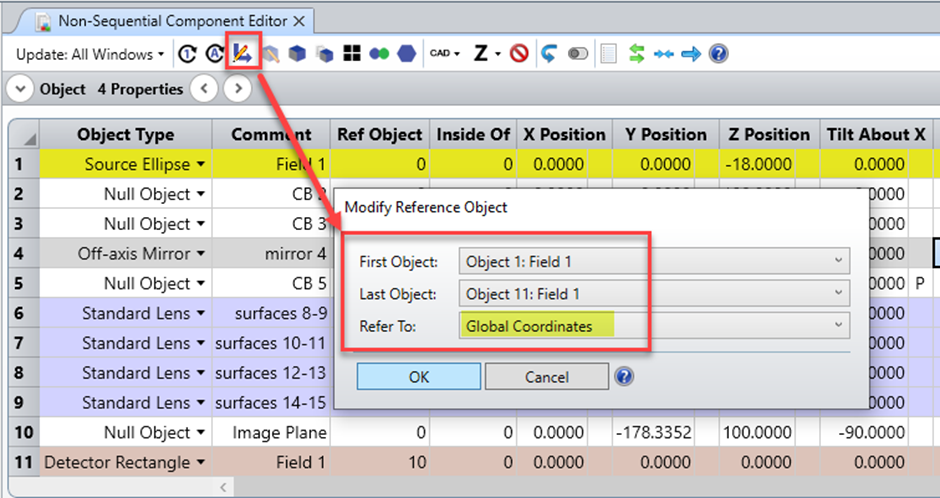Click the red prohibition circle icon

[518, 54]
